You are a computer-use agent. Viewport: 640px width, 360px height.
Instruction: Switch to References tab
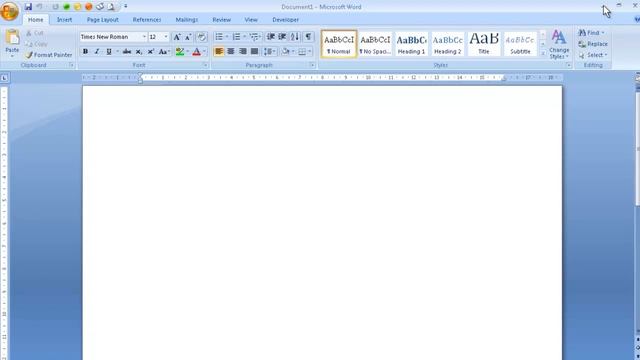pos(147,20)
